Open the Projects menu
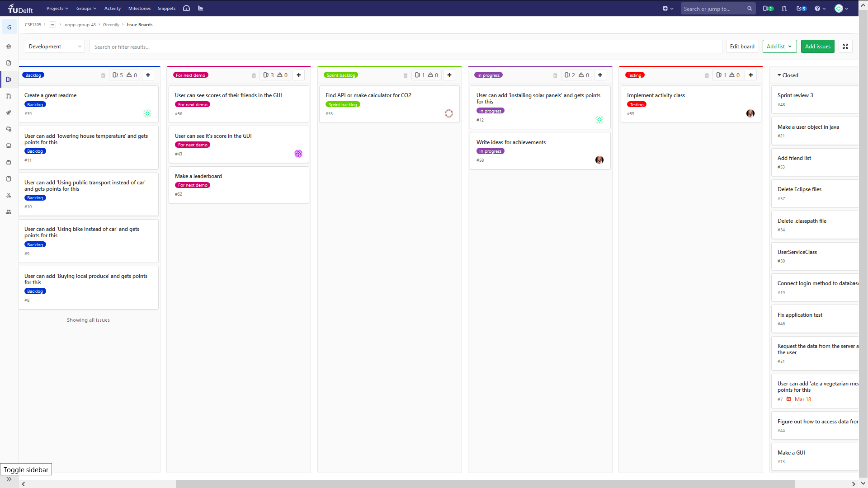Viewport: 868px width, 488px height. coord(57,9)
